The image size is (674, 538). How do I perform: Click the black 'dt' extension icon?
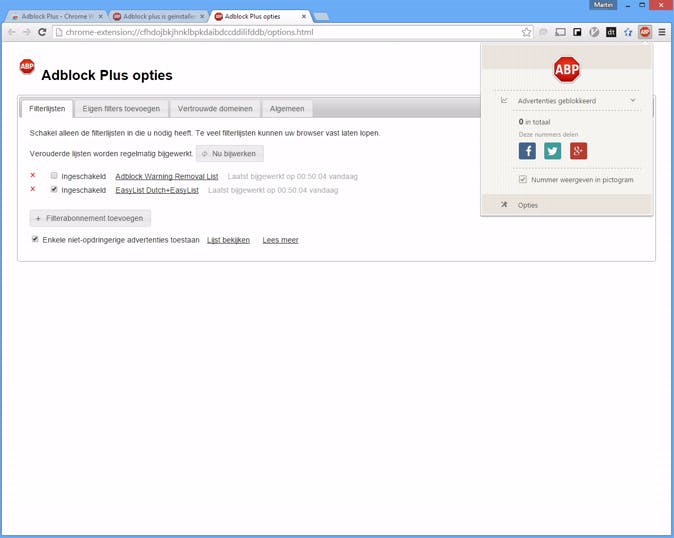(x=611, y=32)
